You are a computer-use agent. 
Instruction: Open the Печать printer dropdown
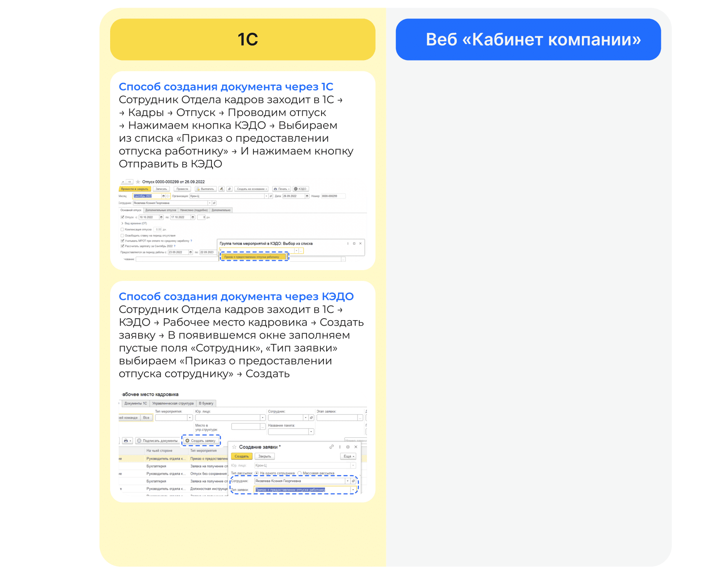click(x=282, y=189)
